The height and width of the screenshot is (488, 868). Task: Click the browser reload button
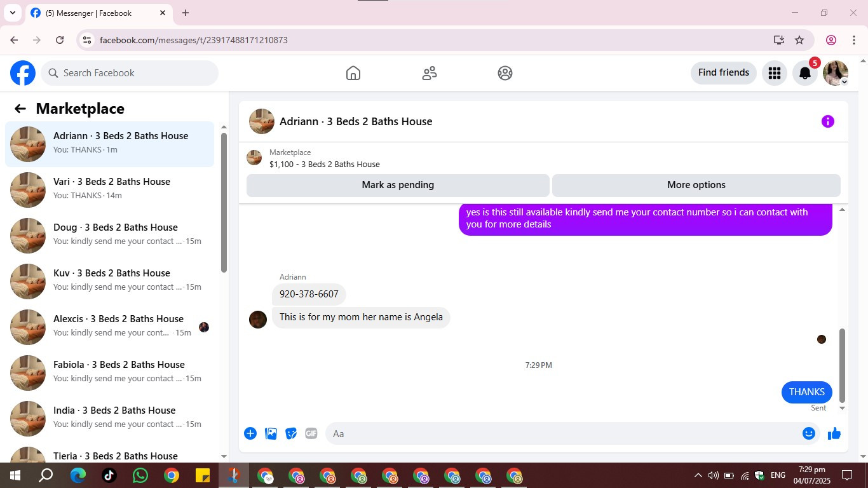pos(60,40)
